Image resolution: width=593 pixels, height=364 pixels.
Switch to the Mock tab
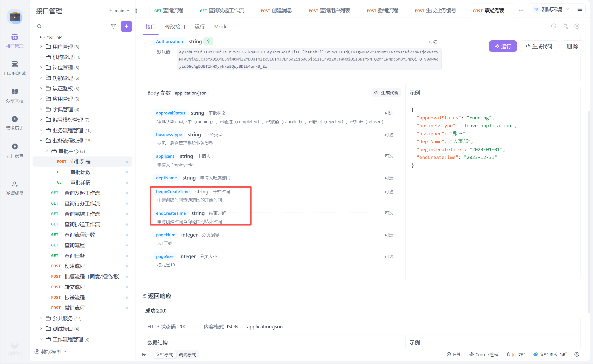click(220, 27)
